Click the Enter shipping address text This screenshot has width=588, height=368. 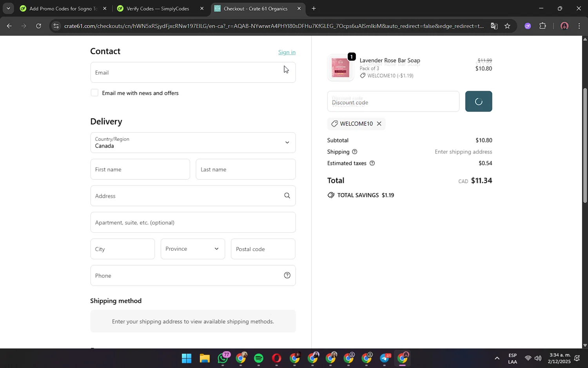coord(463,152)
